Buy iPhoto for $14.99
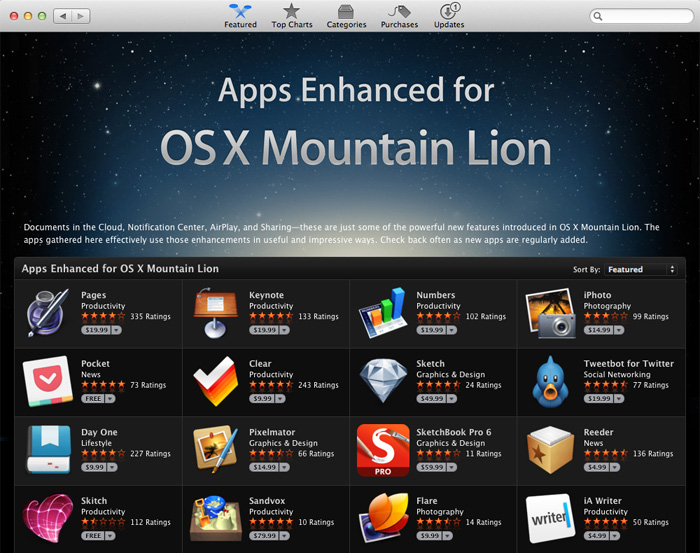This screenshot has height=553, width=700. pyautogui.click(x=599, y=330)
